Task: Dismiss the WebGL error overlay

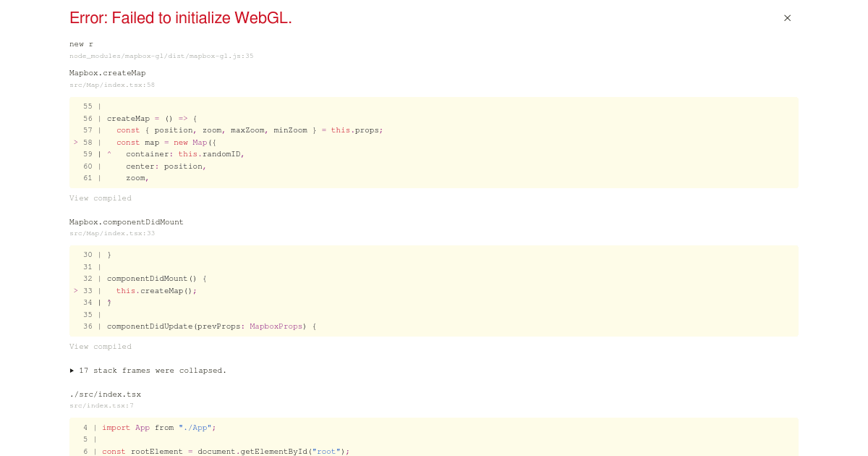Action: [x=787, y=18]
